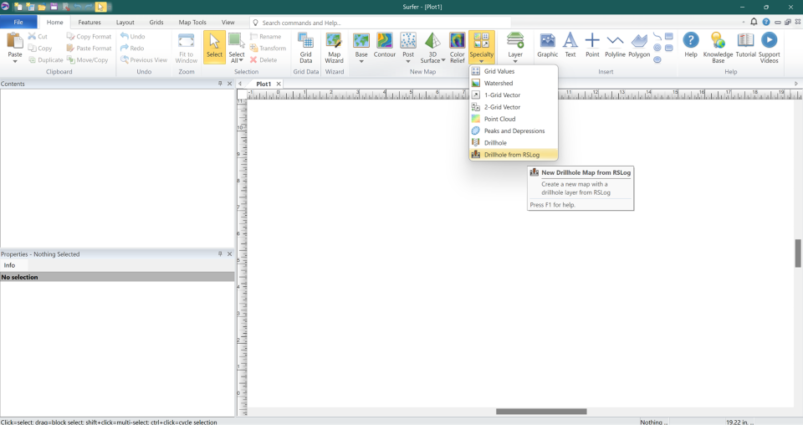803x425 pixels.
Task: Select the Polygon insert tool
Action: click(x=639, y=45)
